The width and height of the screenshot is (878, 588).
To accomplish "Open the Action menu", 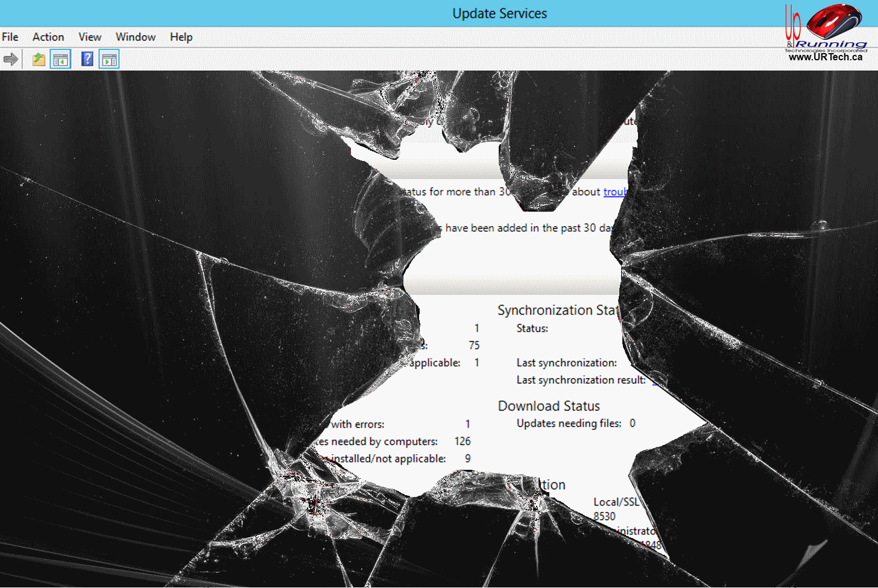I will coord(48,37).
